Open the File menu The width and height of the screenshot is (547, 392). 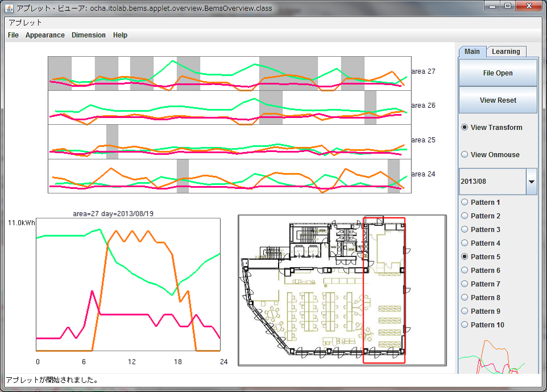tap(13, 35)
